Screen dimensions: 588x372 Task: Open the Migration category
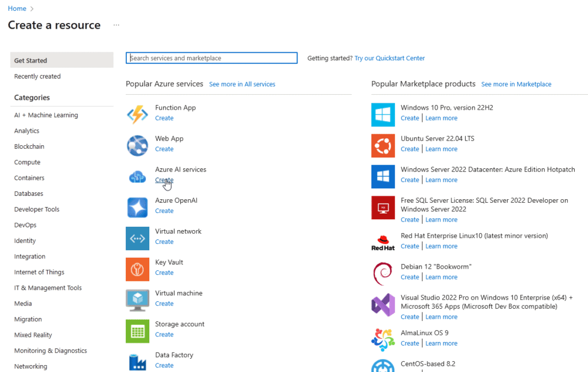[28, 320]
